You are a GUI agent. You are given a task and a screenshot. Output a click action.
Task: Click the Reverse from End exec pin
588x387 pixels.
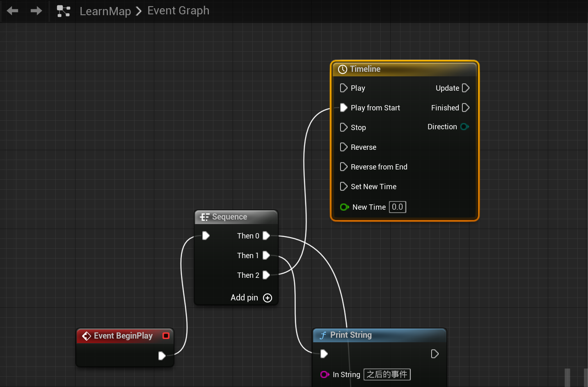click(x=344, y=167)
